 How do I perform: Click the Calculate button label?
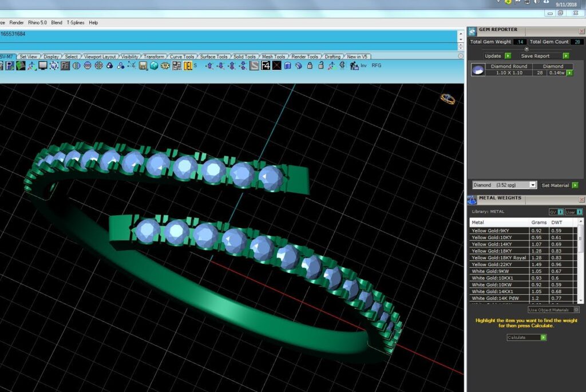tap(517, 338)
